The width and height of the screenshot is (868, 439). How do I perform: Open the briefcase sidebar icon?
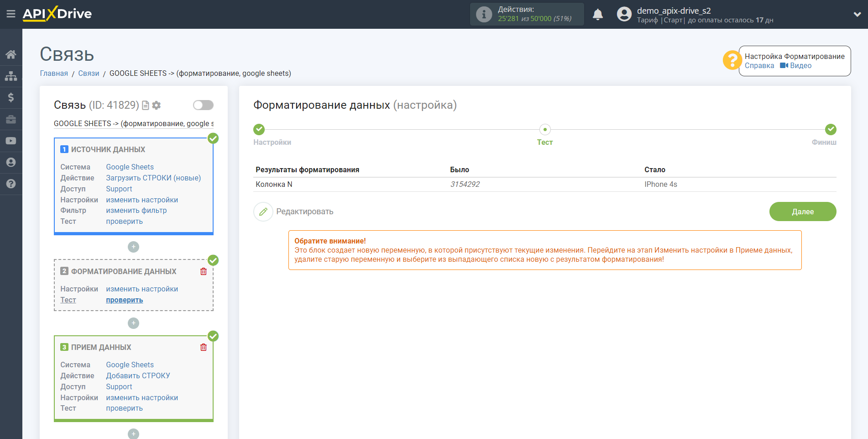[x=11, y=119]
